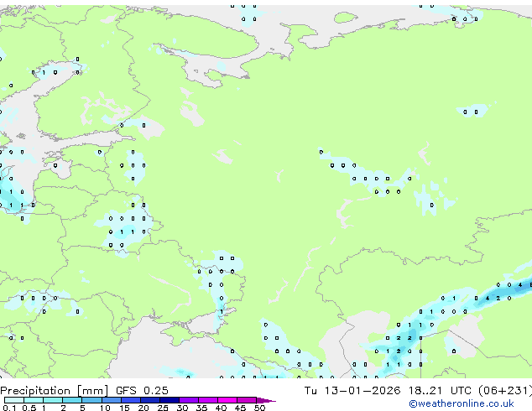Screen dimensions: 532x411
Task: Click the '35' legend scale label
Action: (201, 408)
